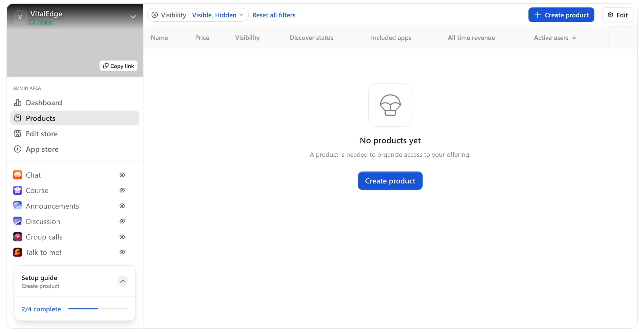The image size is (644, 332).
Task: Click the centered Create product button
Action: [390, 181]
